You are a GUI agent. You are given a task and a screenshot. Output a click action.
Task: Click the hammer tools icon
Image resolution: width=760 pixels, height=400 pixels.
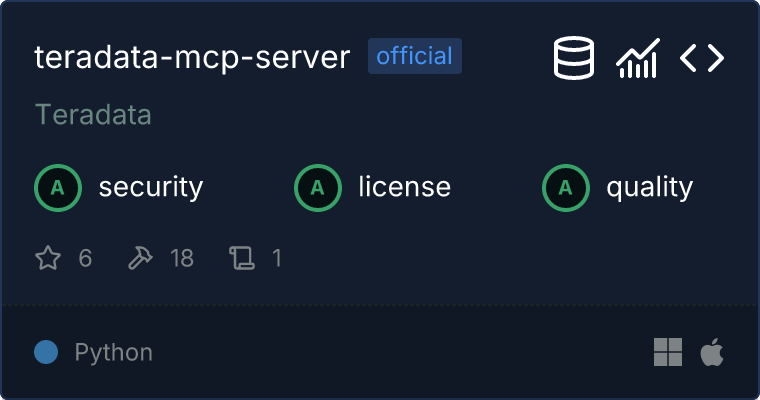tap(140, 258)
